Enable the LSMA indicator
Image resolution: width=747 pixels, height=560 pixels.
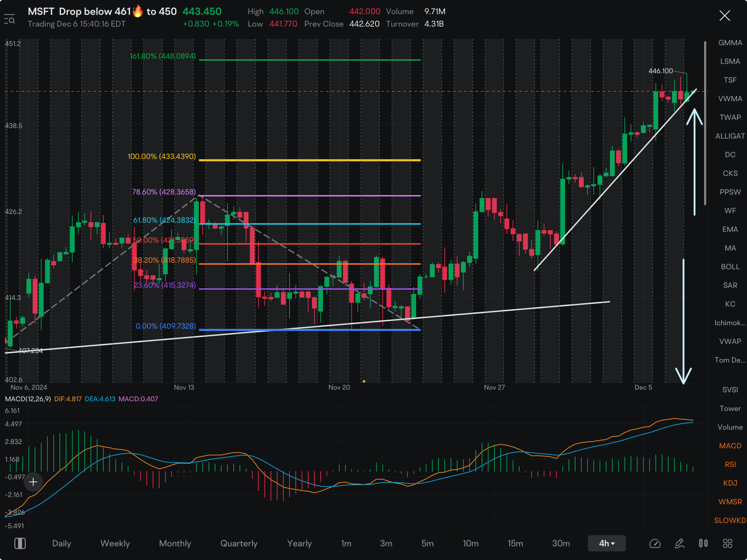730,62
